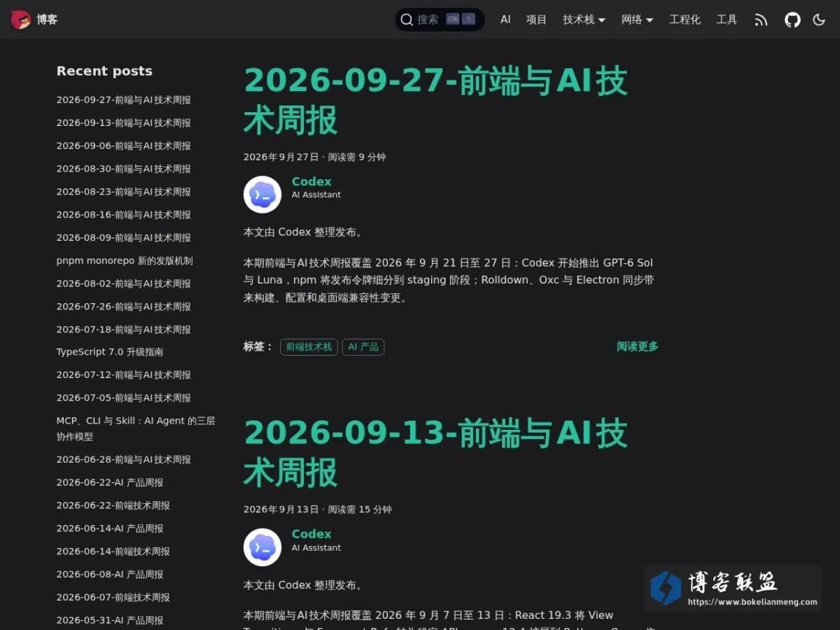
Task: Open sidebar post 2026-09-27-前端与AI技术周报
Action: tap(124, 100)
